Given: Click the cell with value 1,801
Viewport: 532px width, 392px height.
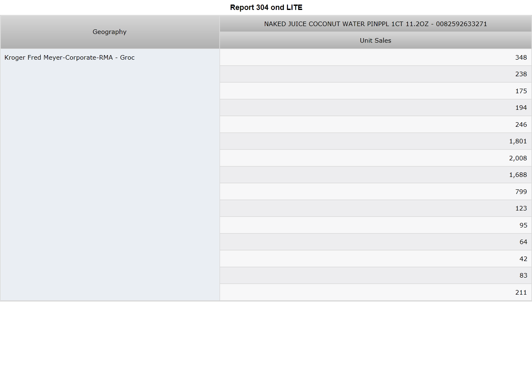Looking at the screenshot, I should [x=375, y=141].
